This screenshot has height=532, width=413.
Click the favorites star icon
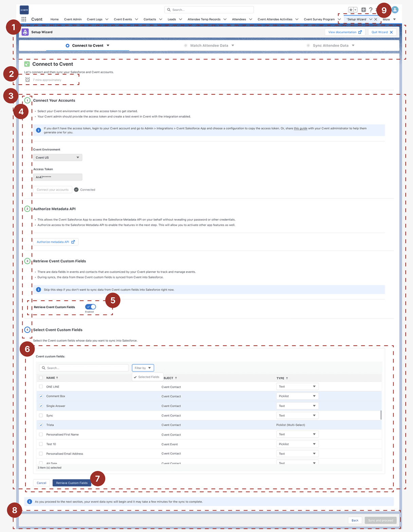tap(351, 10)
